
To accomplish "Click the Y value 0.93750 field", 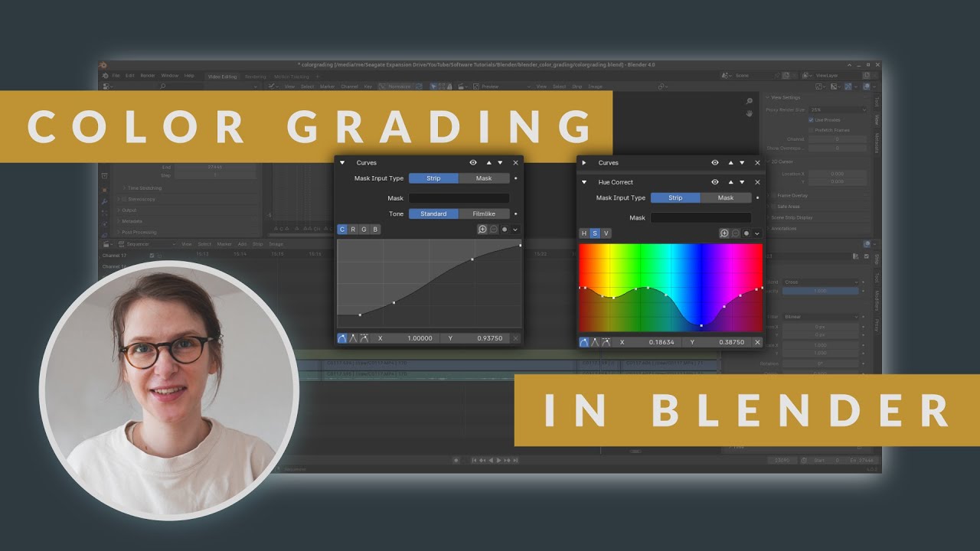I will 475,338.
